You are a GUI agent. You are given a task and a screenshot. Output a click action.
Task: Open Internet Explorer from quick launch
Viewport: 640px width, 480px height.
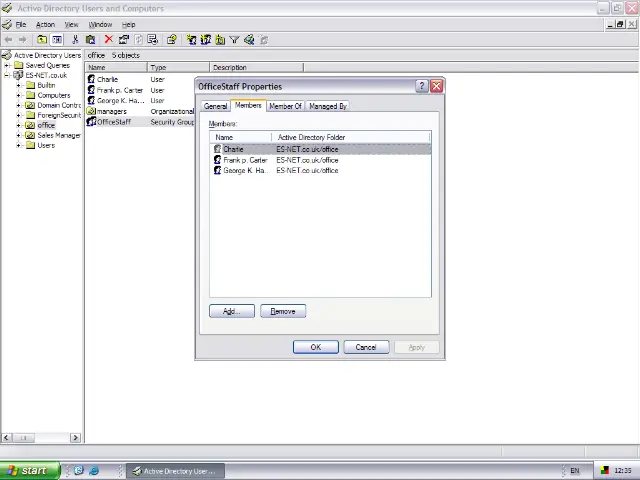click(93, 471)
